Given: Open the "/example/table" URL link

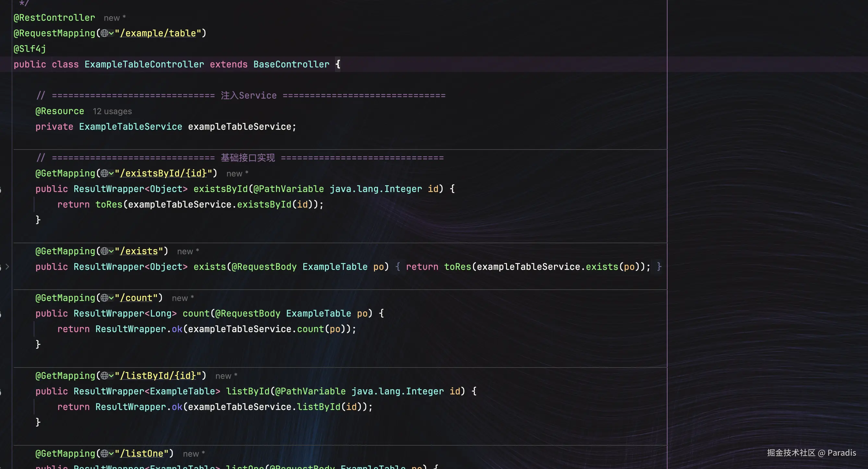Looking at the screenshot, I should pos(158,33).
